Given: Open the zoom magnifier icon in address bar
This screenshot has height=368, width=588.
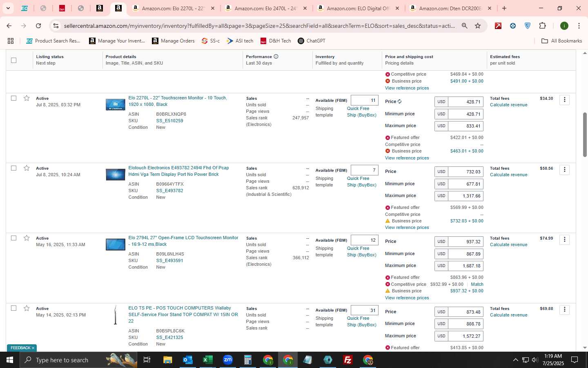Looking at the screenshot, I should tap(465, 26).
